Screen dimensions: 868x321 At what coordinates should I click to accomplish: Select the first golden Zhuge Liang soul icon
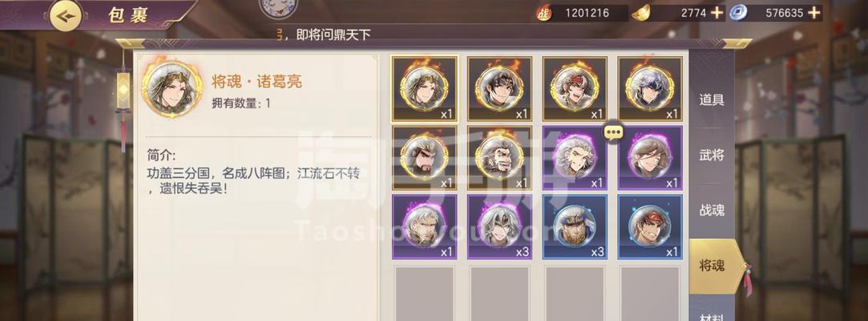click(x=425, y=89)
